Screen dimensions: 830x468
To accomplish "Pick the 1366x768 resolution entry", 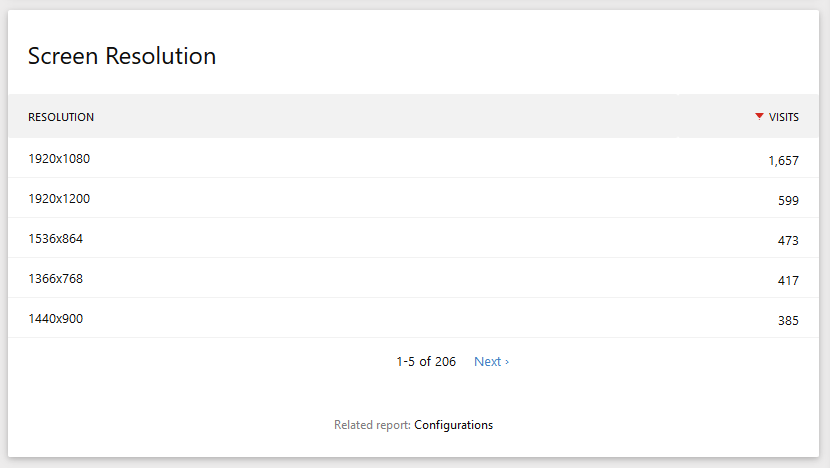I will click(56, 278).
